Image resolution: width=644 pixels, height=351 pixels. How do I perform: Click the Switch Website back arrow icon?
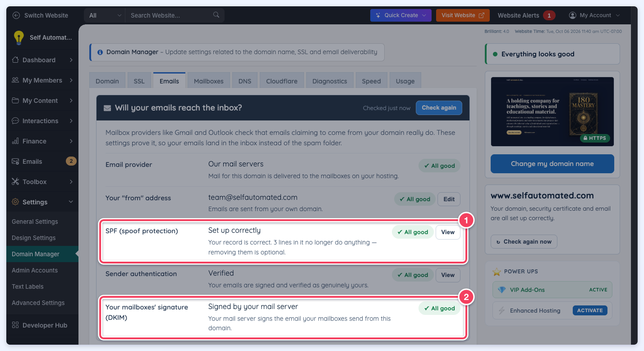point(16,15)
